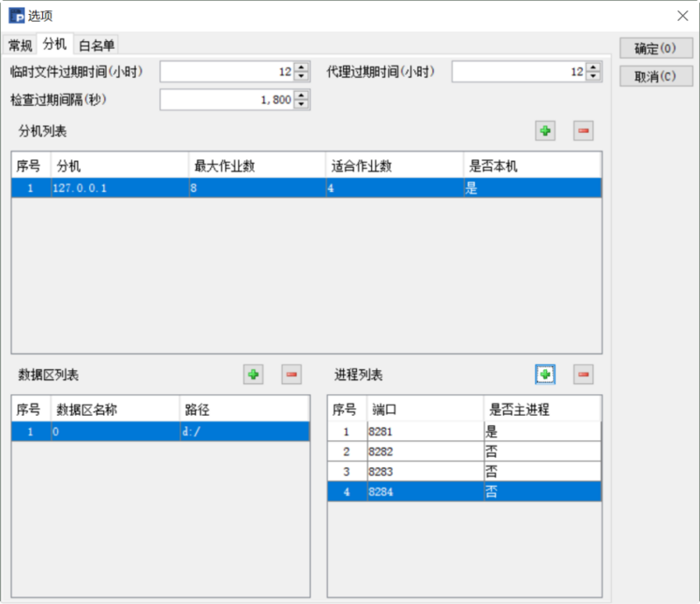
Task: Click the 是否主进程 column header
Action: (x=542, y=409)
